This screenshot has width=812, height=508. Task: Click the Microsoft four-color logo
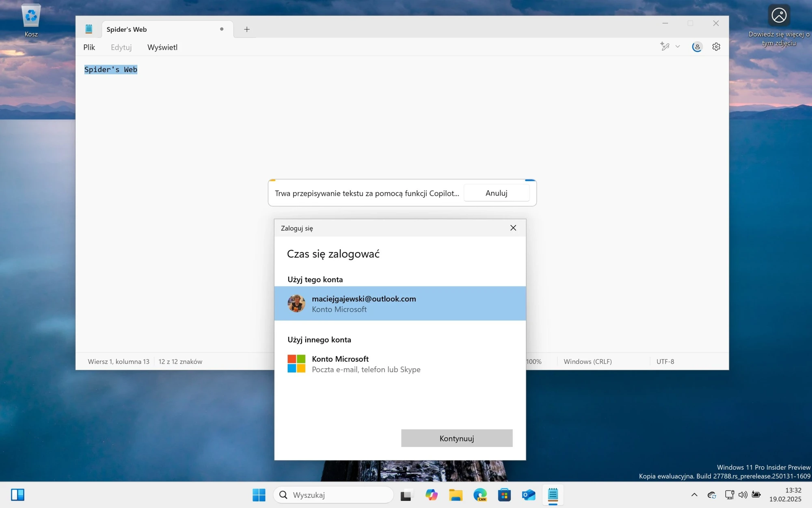pyautogui.click(x=296, y=364)
